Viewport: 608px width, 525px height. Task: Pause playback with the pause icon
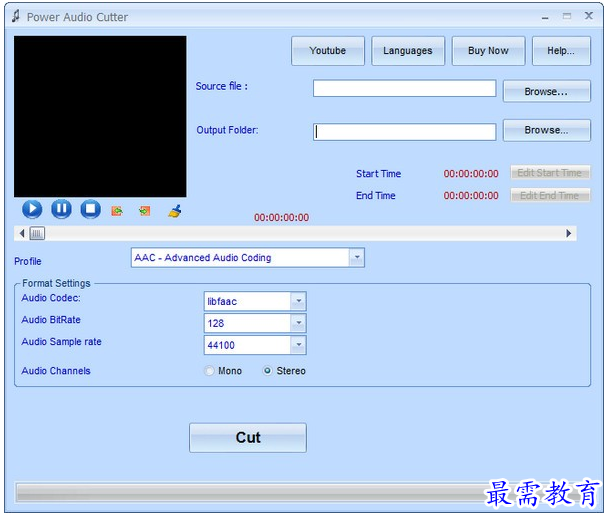[x=61, y=209]
